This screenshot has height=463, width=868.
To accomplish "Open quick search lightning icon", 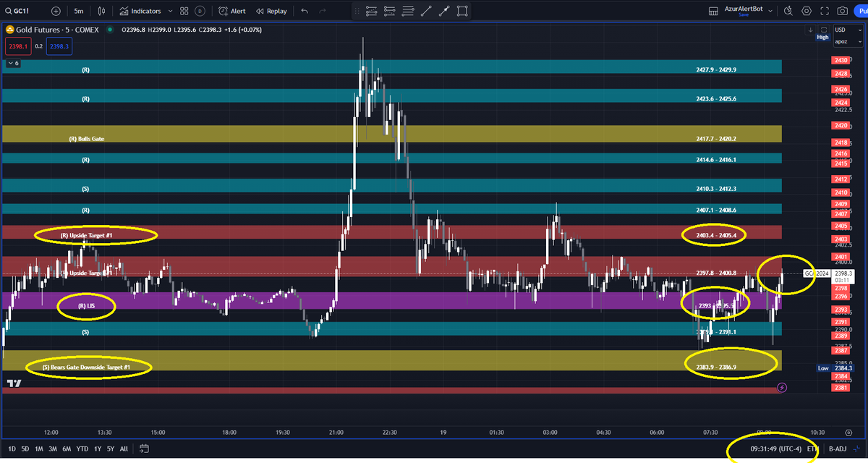I will (x=788, y=11).
